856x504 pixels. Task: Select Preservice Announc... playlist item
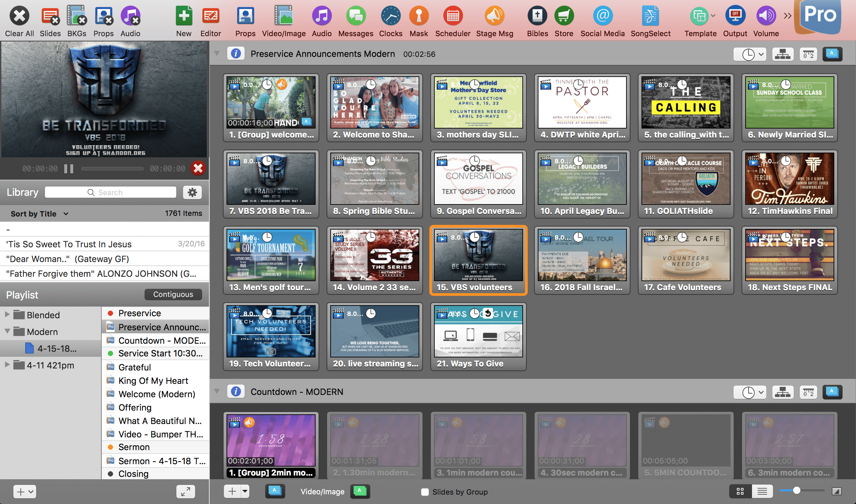(156, 327)
